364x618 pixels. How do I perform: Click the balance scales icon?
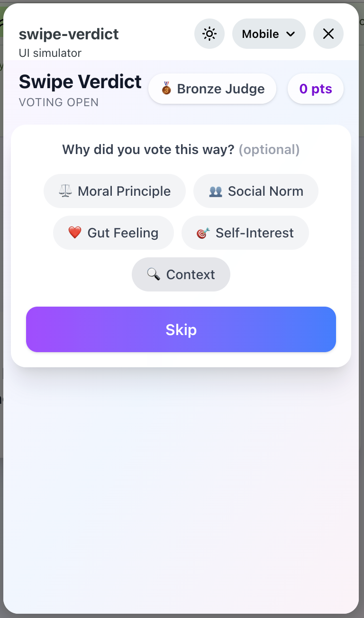click(x=65, y=191)
